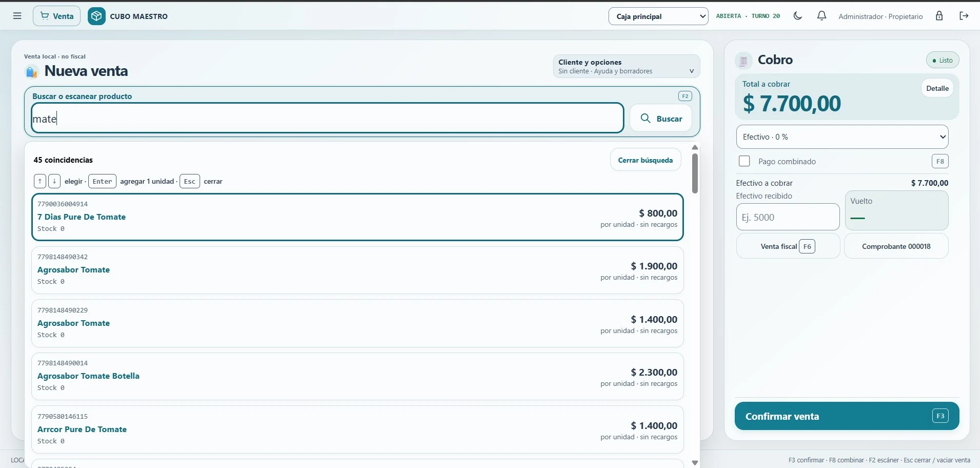Screen dimensions: 980x468
Task: Select Agrosabor Tomate priced $ 1.400,00
Action: 357,323
